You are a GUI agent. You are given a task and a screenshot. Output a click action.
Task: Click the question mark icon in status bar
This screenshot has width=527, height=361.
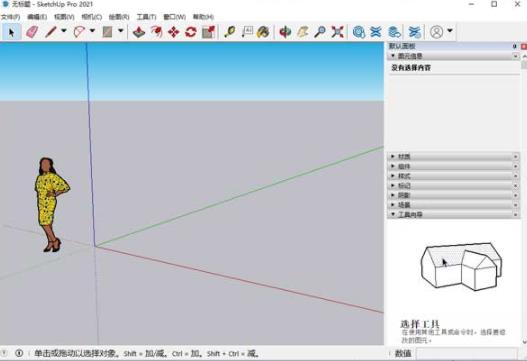[4, 353]
